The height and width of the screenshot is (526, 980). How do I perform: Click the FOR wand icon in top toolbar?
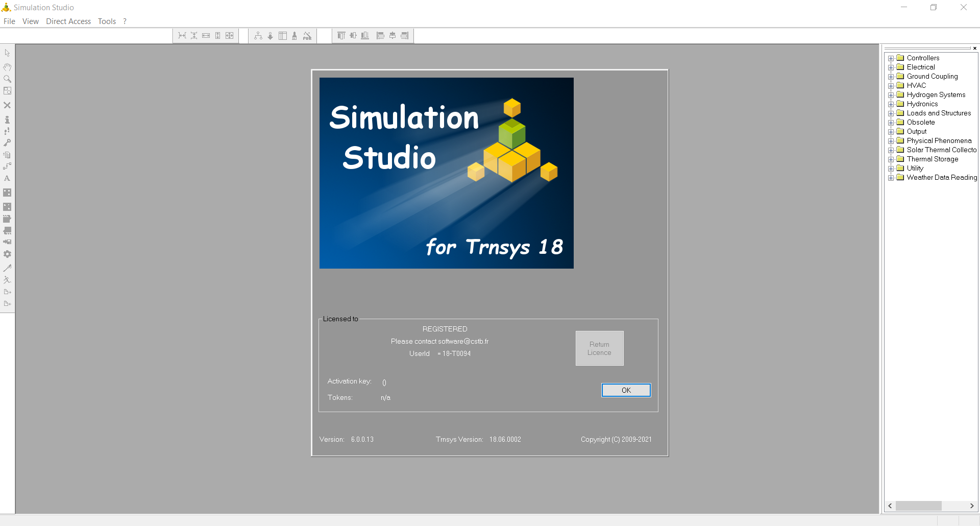tap(307, 36)
